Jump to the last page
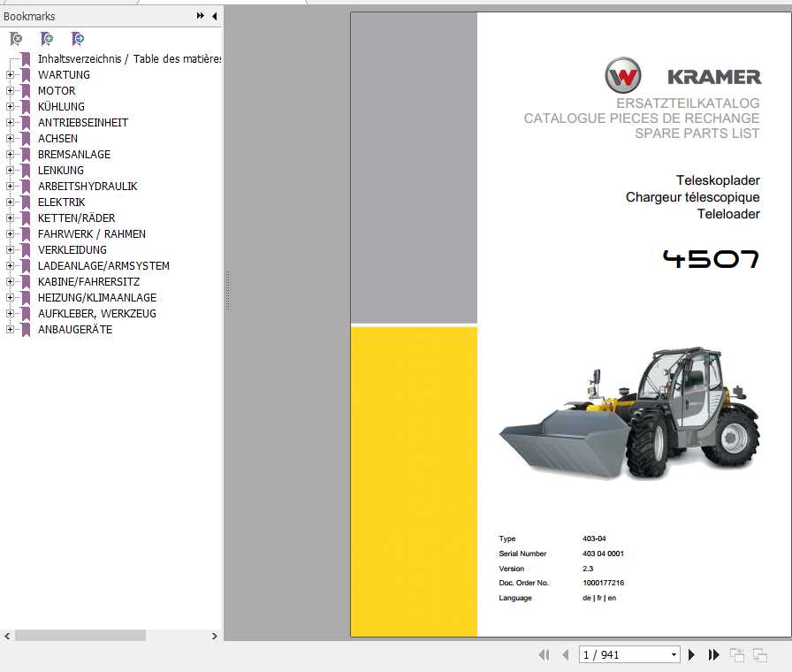792x672 pixels. (713, 655)
